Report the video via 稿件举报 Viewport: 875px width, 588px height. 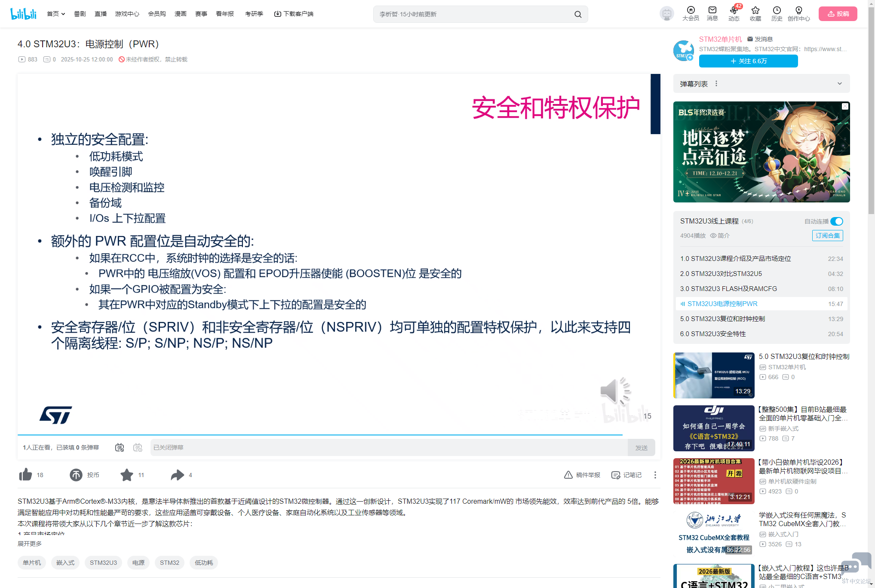tap(582, 475)
